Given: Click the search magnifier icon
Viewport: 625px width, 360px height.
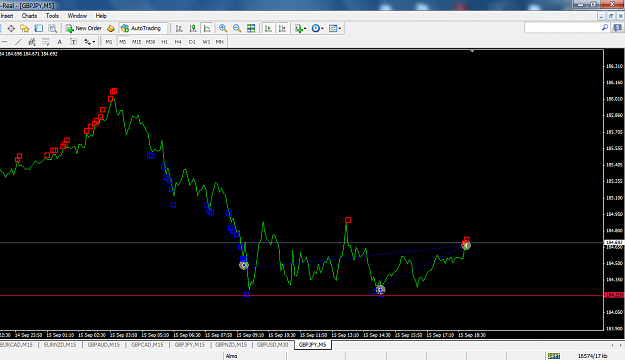Looking at the screenshot, I should (605, 28).
